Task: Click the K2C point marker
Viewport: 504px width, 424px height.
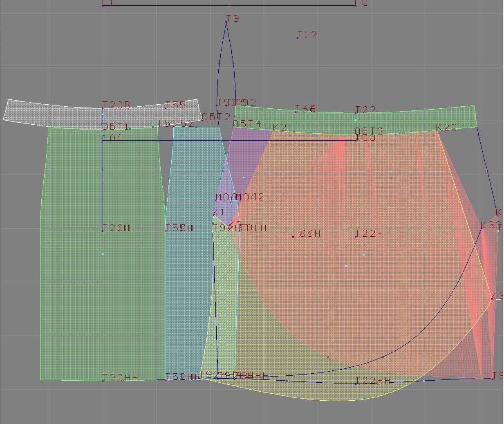Action: point(437,131)
